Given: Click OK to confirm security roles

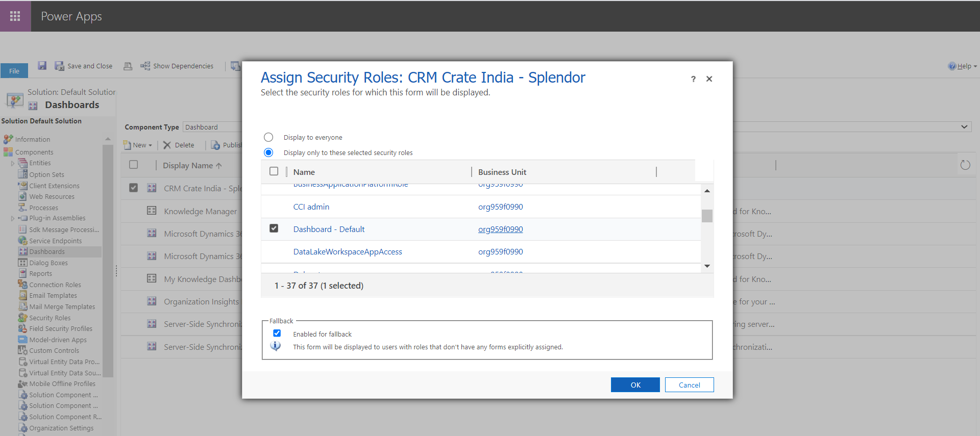Looking at the screenshot, I should [635, 385].
